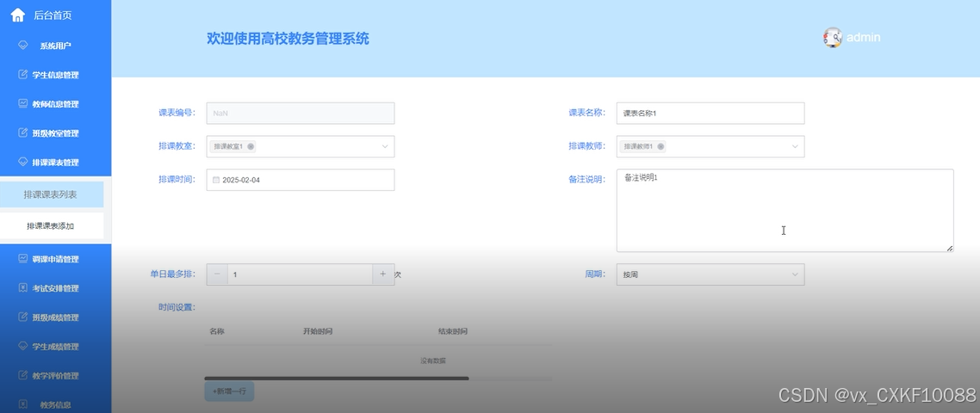The height and width of the screenshot is (413, 980).
Task: Click the edit icon beside 班级成绩管理
Action: pyautogui.click(x=23, y=317)
